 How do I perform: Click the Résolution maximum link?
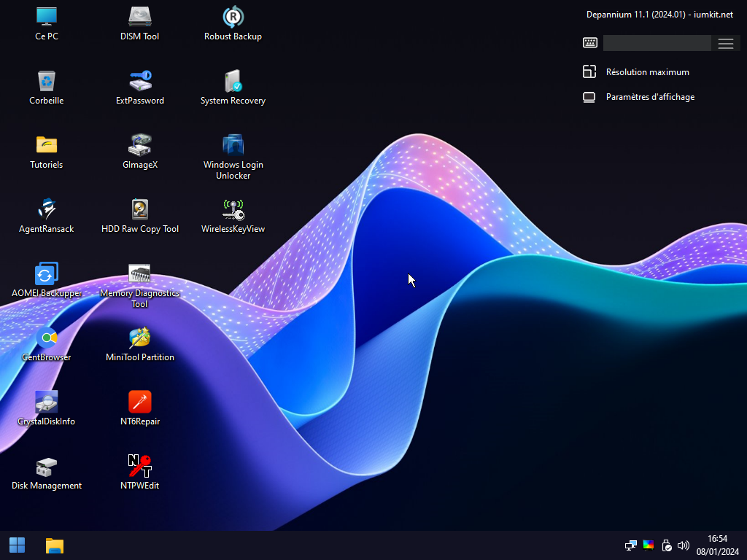click(x=648, y=72)
